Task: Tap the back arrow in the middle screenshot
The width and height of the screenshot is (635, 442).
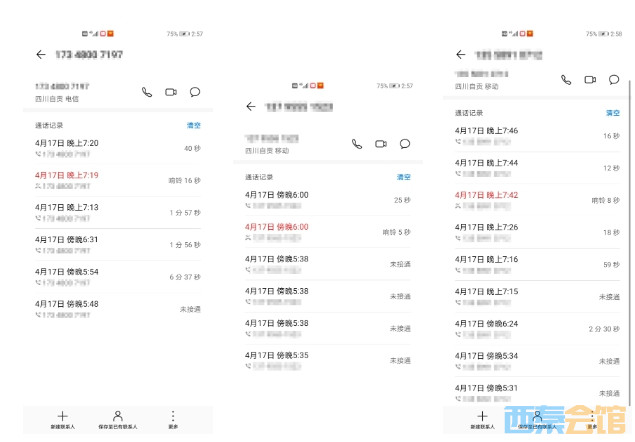Action: tap(251, 106)
